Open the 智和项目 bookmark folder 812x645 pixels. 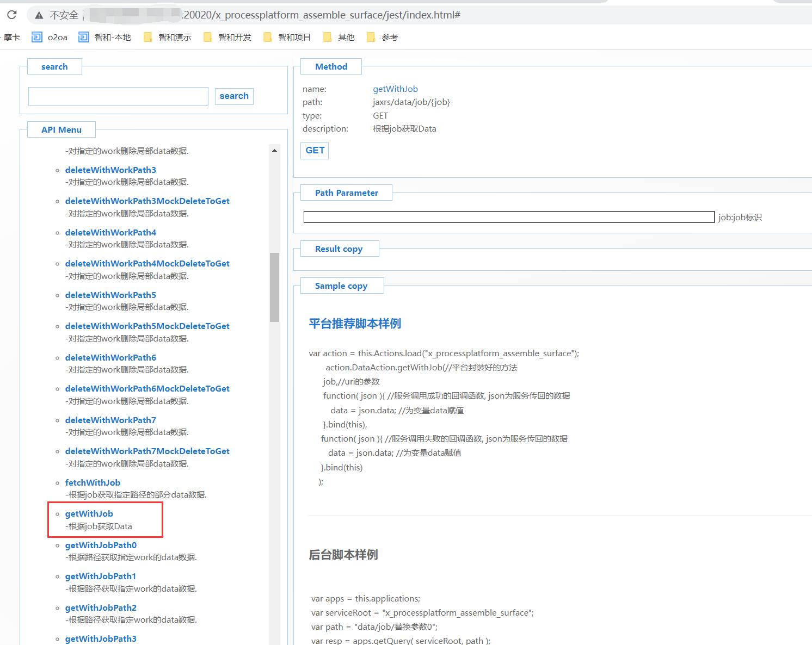click(x=287, y=37)
